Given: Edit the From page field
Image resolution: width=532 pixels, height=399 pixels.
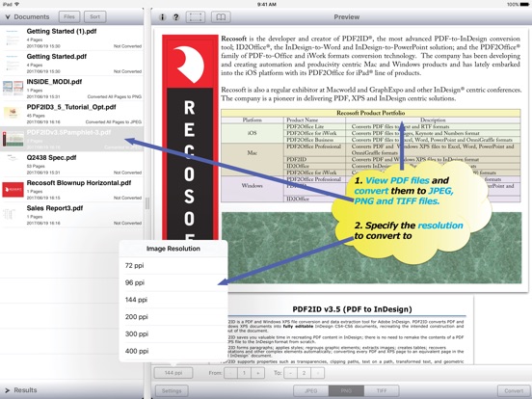Looking at the screenshot, I should (244, 373).
